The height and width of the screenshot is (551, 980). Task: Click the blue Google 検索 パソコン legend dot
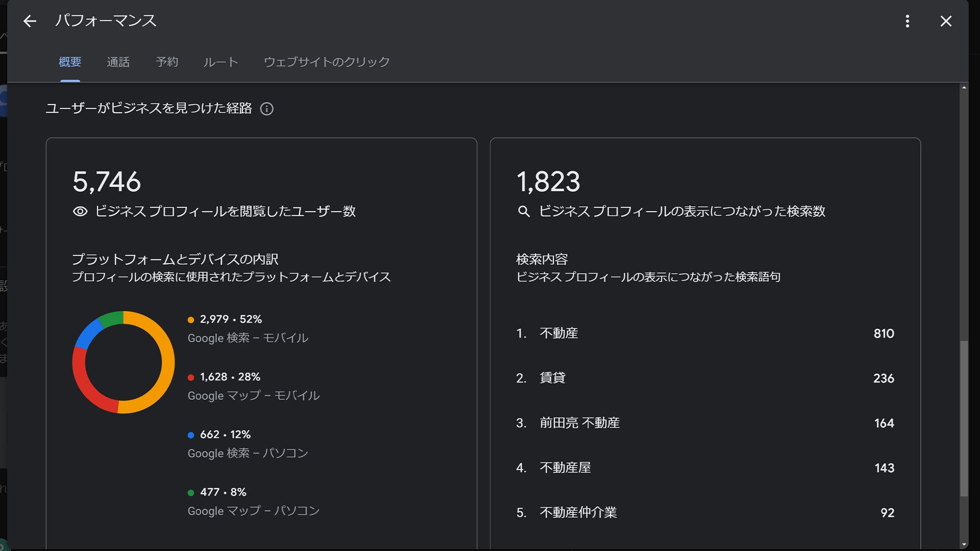point(191,435)
